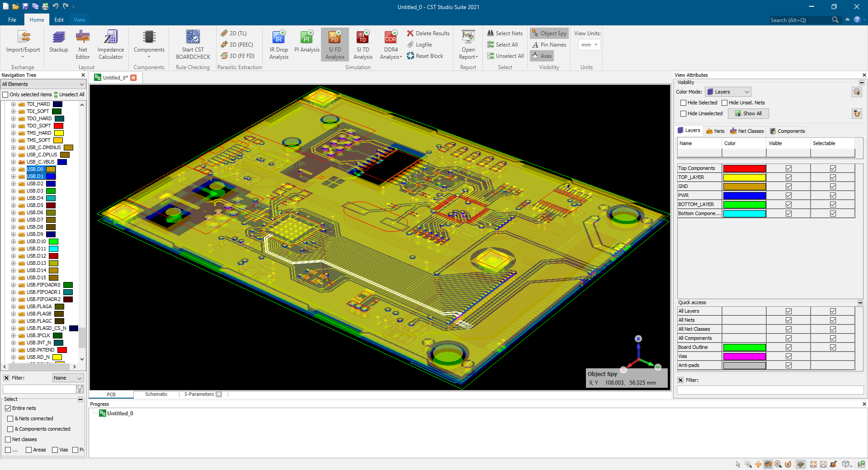Open the View Units mm dropdown
The image size is (868, 470).
pos(590,45)
